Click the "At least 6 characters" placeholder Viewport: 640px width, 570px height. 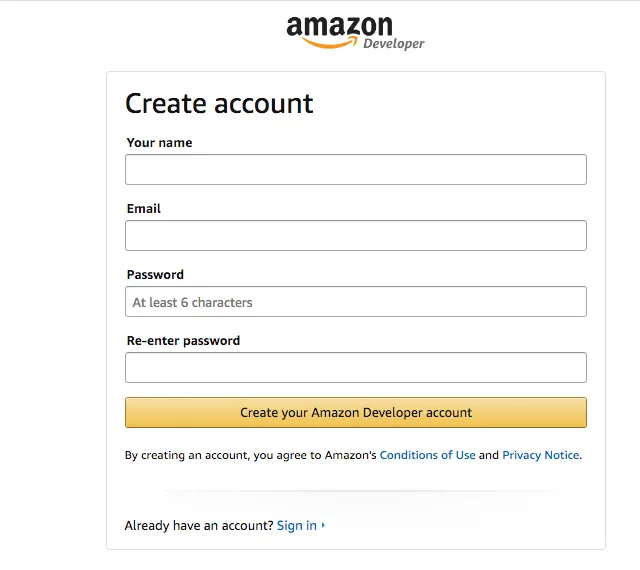click(192, 302)
